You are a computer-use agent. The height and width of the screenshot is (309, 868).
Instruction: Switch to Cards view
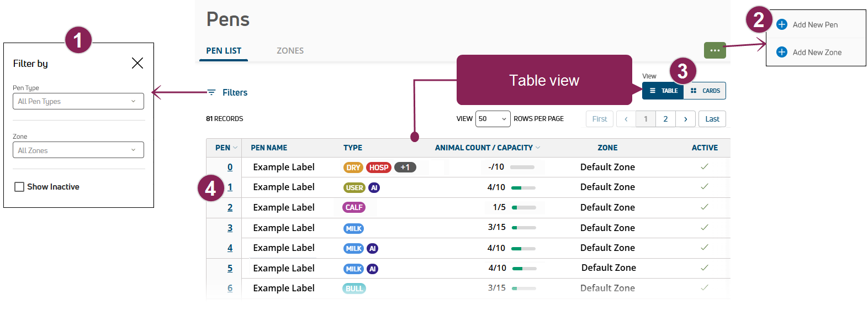click(705, 91)
